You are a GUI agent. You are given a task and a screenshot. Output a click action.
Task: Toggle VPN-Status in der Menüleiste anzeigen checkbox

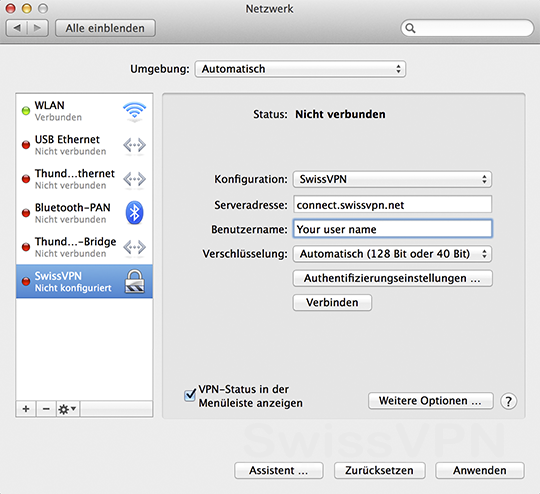click(x=190, y=395)
